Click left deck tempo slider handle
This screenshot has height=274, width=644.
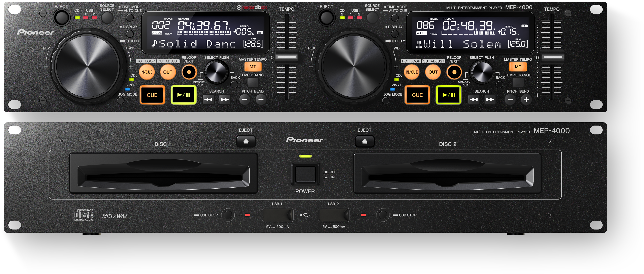[287, 57]
